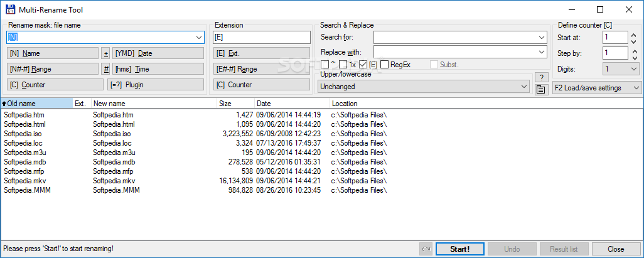This screenshot has height=258, width=644.
Task: Select Softpedia.m3u in Old name column
Action: click(24, 153)
